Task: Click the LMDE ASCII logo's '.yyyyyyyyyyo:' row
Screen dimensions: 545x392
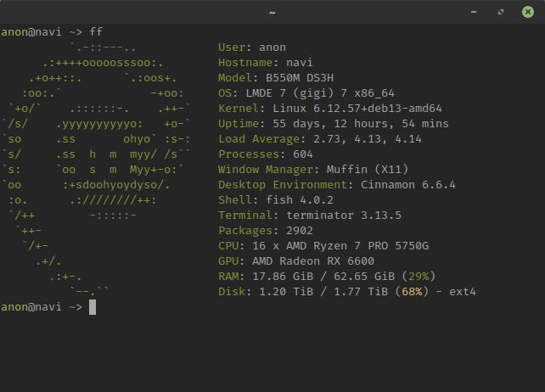Action: point(99,124)
